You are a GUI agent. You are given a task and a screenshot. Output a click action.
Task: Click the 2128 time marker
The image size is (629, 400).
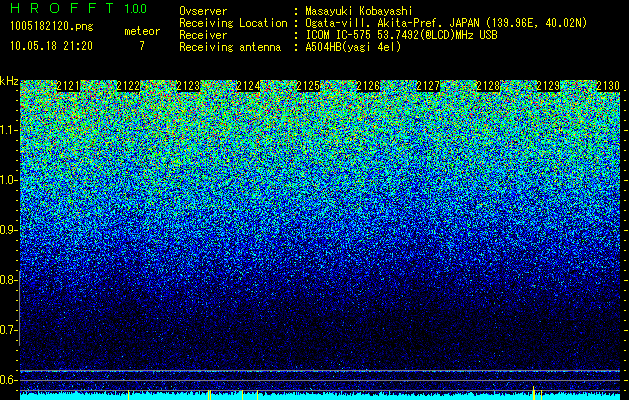pos(489,86)
